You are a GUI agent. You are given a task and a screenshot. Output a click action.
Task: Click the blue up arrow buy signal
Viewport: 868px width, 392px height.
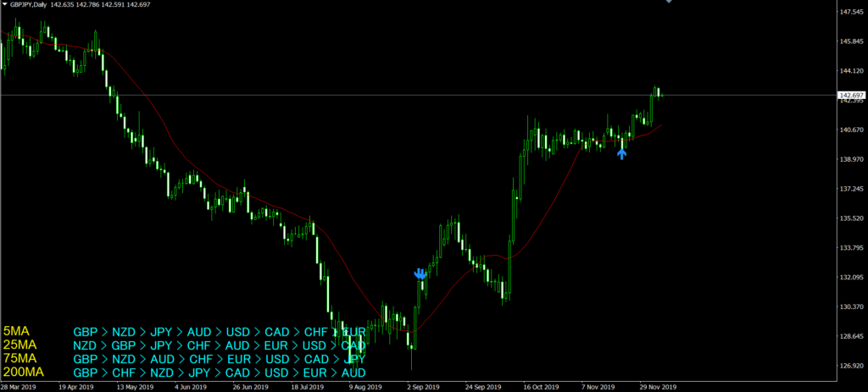(x=621, y=153)
